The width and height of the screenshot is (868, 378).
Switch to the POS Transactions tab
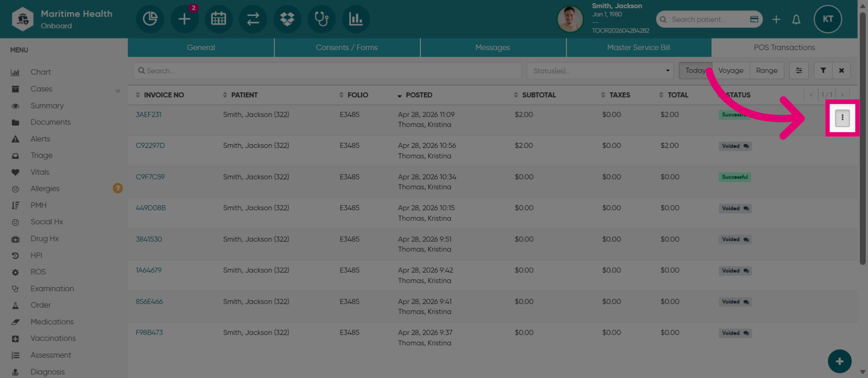(x=784, y=47)
